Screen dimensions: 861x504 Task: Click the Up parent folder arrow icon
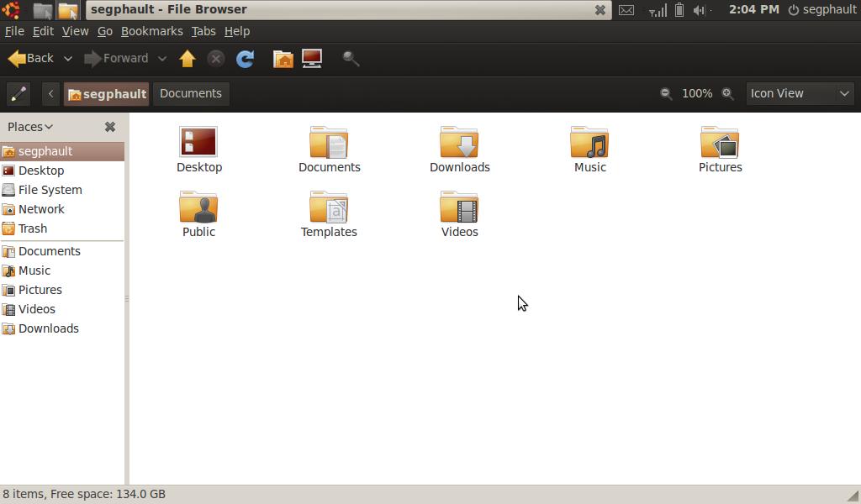click(x=188, y=59)
